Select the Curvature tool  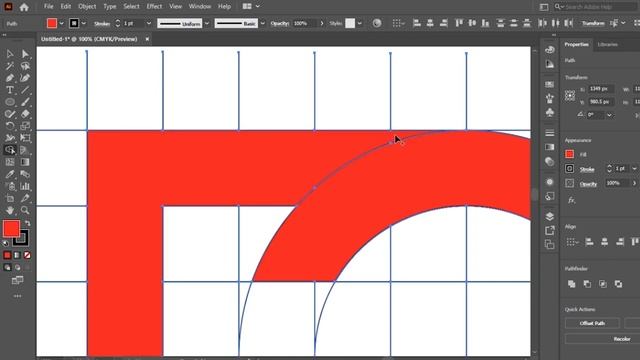(x=25, y=78)
